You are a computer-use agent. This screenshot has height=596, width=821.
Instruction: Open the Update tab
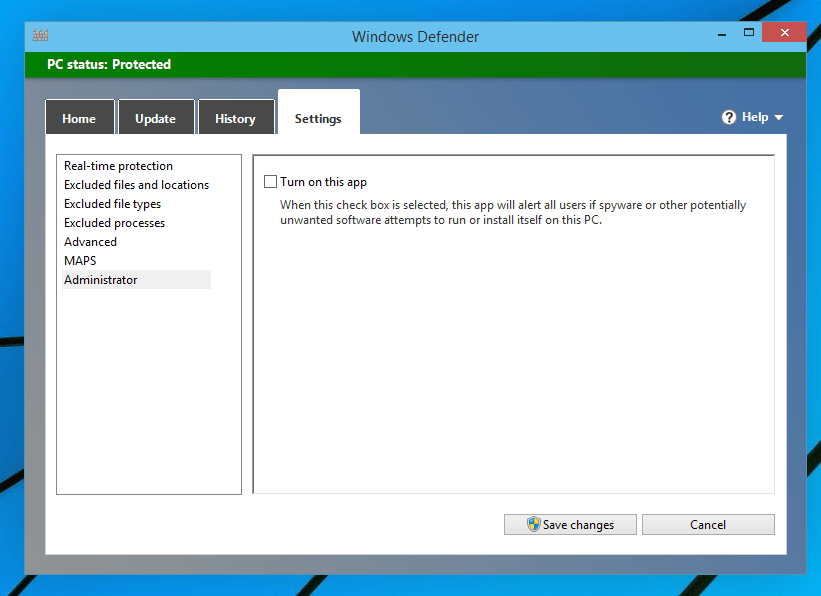point(156,118)
